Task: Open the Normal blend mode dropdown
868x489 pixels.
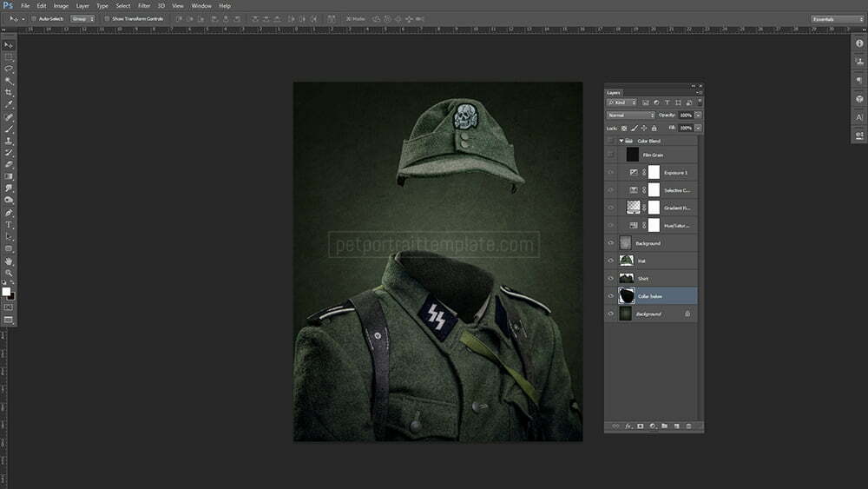Action: point(630,116)
